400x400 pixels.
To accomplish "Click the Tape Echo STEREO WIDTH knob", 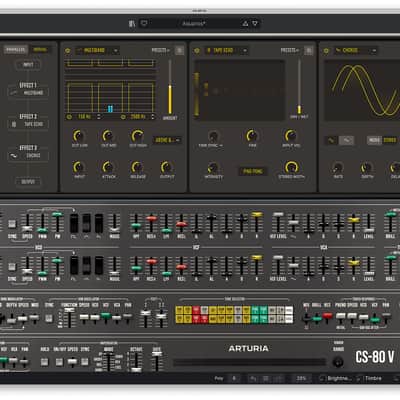I will pos(291,167).
